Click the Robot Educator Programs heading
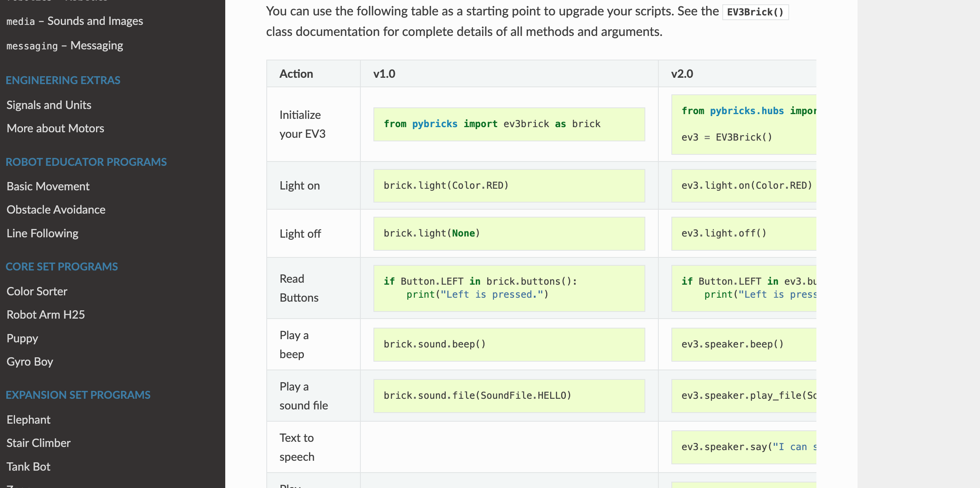This screenshot has height=488, width=980. tap(86, 162)
